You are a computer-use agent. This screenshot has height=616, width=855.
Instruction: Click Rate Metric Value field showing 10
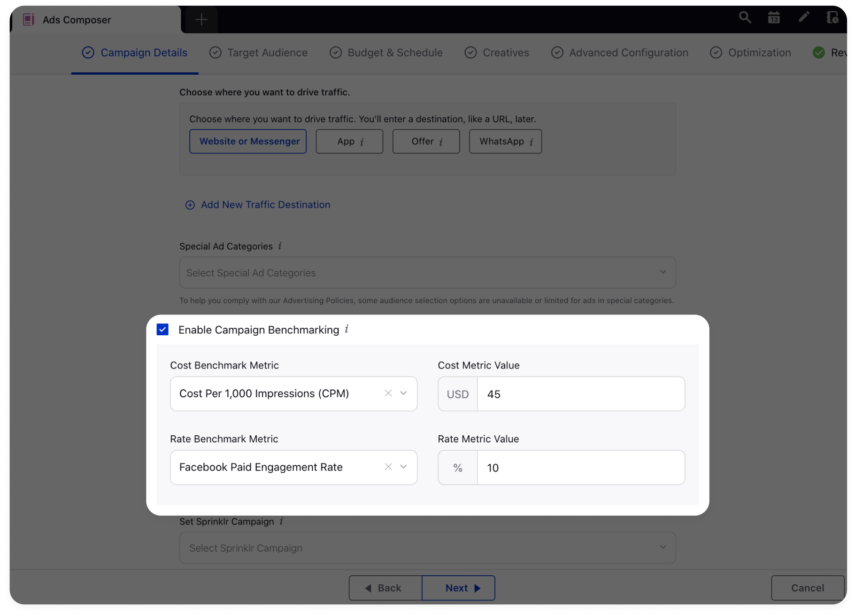pos(581,468)
